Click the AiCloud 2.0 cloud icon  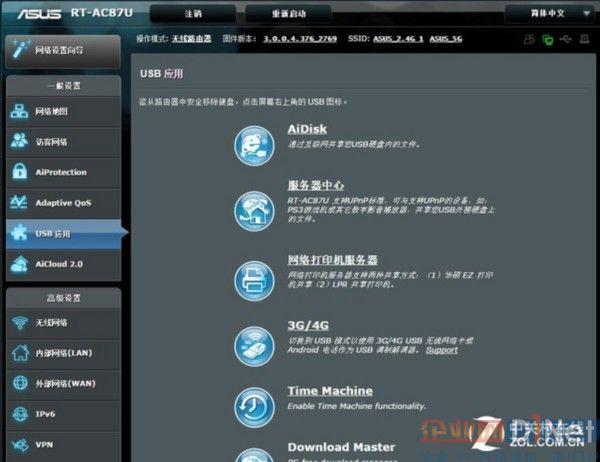coord(19,264)
